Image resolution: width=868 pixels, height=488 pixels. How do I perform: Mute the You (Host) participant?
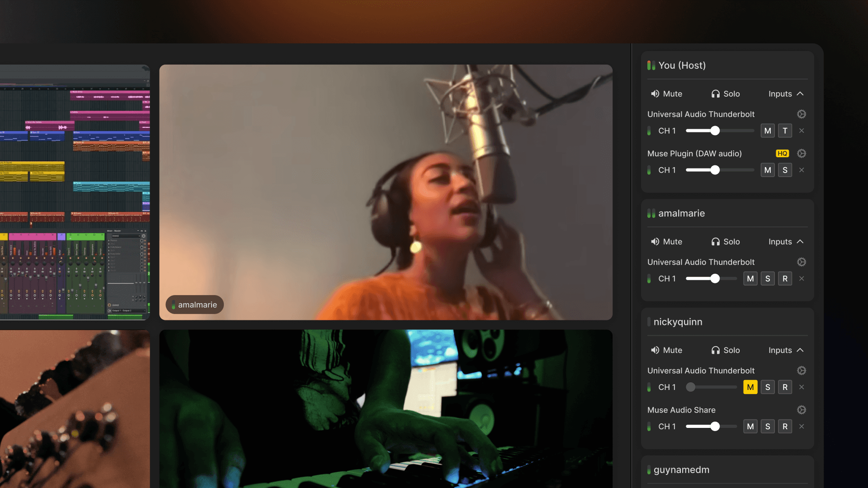click(666, 94)
